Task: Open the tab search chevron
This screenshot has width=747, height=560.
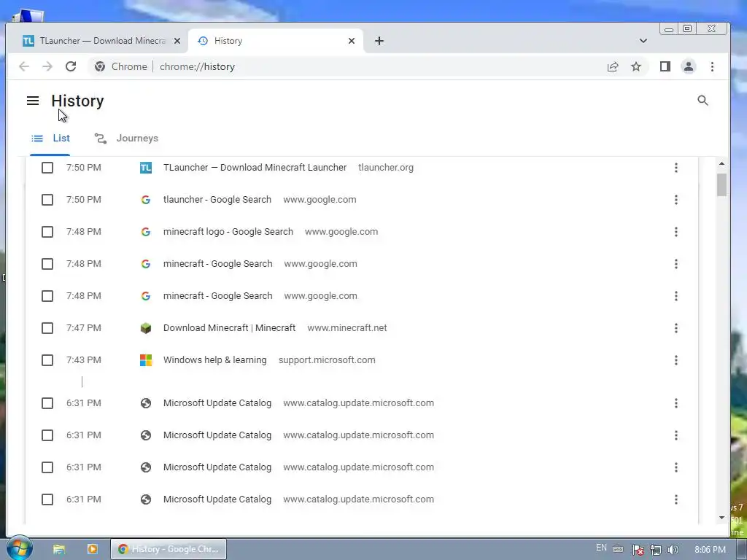Action: pos(643,41)
